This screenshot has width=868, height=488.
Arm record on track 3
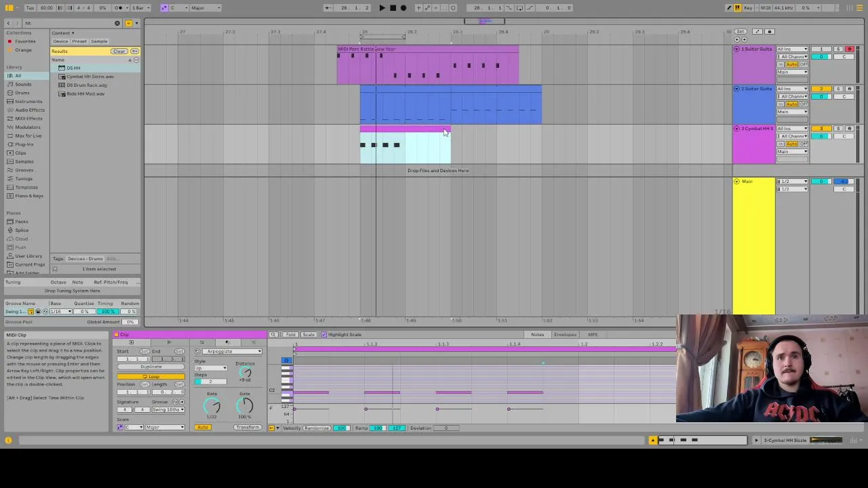[x=849, y=129]
